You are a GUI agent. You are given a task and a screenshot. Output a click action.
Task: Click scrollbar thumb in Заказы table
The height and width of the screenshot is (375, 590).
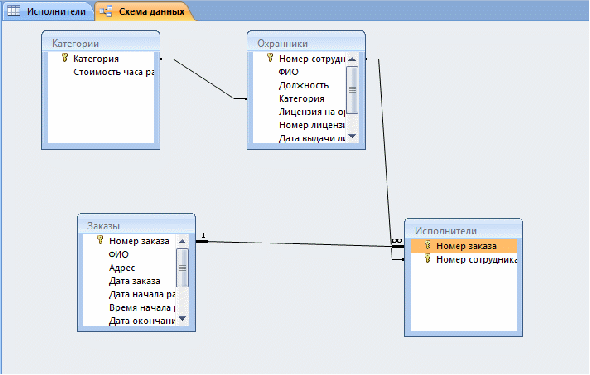[182, 267]
